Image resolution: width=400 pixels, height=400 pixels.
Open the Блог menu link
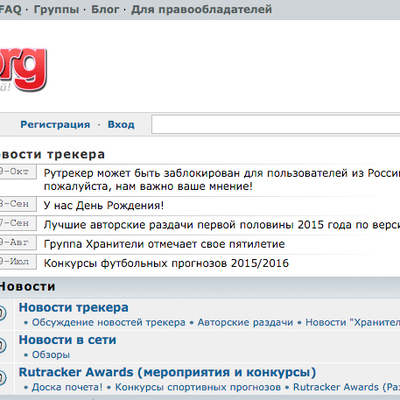[x=105, y=9]
